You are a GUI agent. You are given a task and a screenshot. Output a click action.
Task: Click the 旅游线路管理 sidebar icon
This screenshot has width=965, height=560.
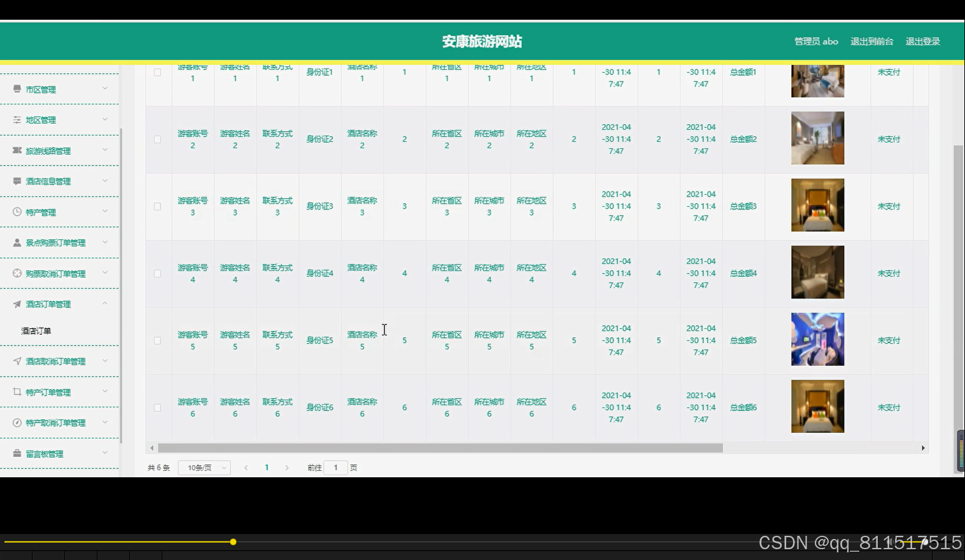17,150
